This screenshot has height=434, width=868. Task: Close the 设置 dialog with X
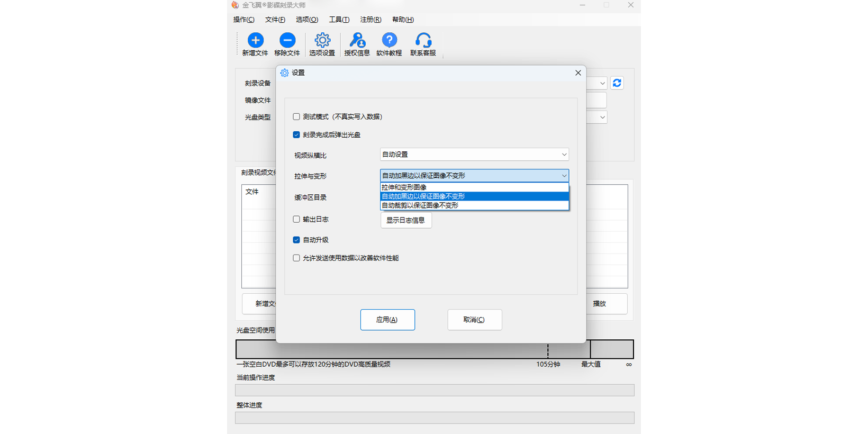578,73
